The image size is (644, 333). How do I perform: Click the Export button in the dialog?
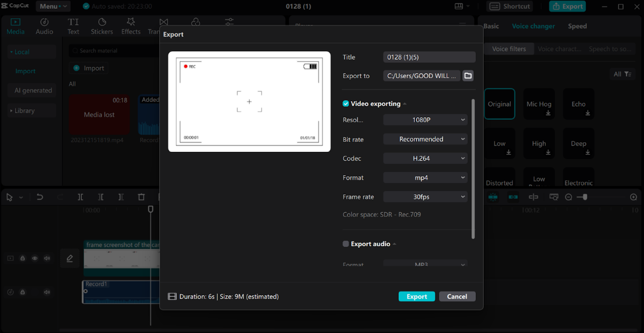click(x=416, y=296)
